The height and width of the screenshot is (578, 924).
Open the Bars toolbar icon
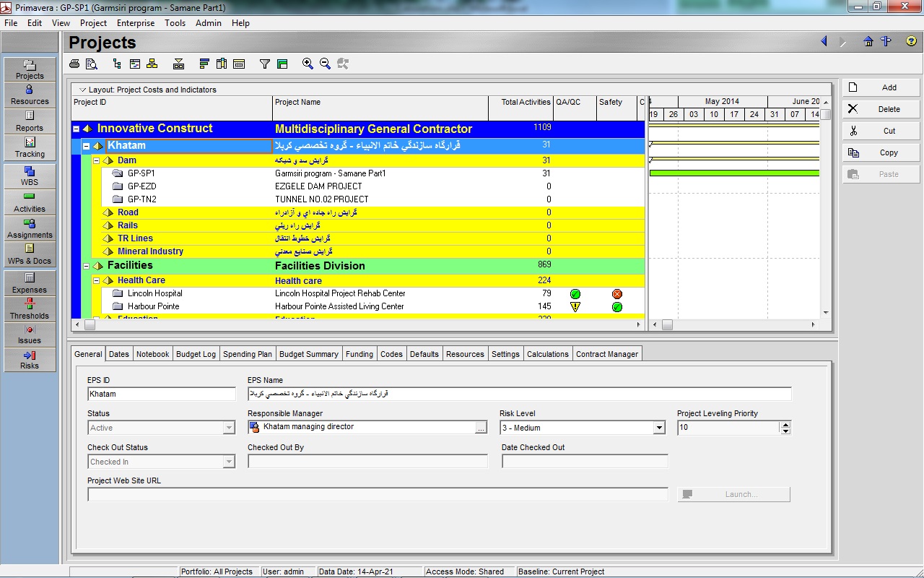tap(204, 64)
